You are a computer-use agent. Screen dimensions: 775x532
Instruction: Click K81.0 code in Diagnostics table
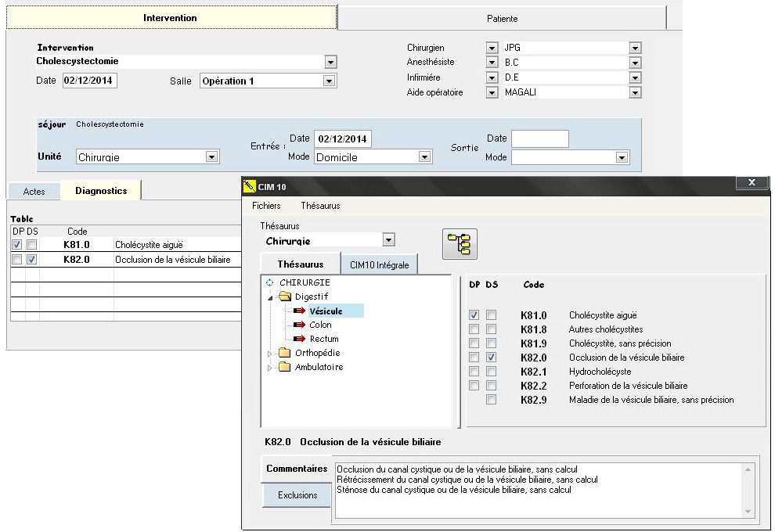[x=77, y=245]
